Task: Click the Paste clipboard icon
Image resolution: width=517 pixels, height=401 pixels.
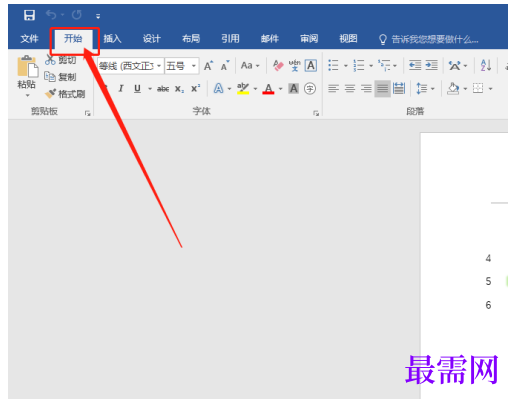Action: tap(27, 66)
